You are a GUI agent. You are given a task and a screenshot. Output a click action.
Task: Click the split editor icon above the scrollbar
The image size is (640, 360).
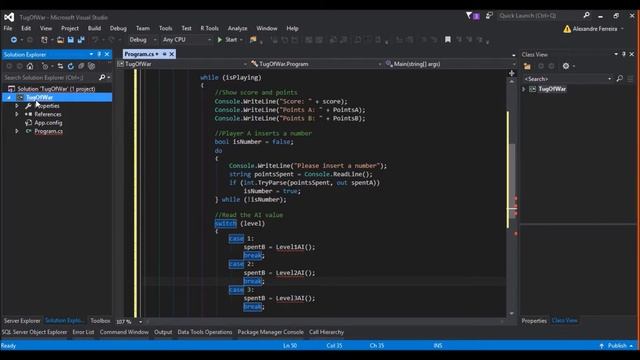coord(511,73)
